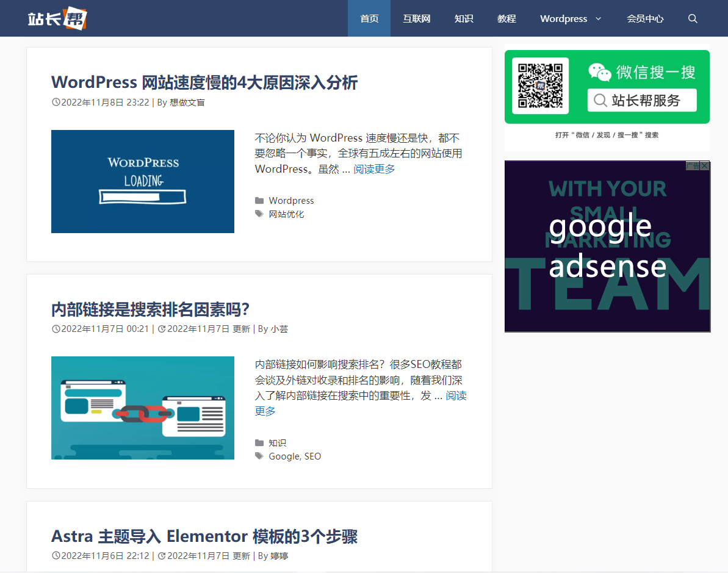
Task: Click the WeChat QR code image
Action: click(541, 86)
